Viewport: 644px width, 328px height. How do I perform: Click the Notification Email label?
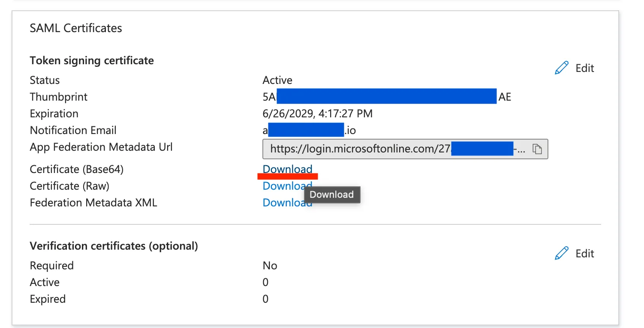pos(73,130)
